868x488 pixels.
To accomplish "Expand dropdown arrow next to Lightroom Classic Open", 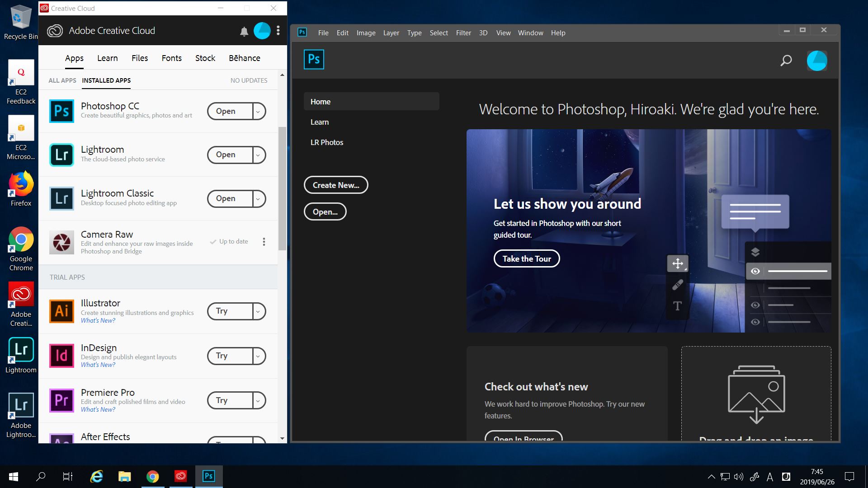I will 258,199.
